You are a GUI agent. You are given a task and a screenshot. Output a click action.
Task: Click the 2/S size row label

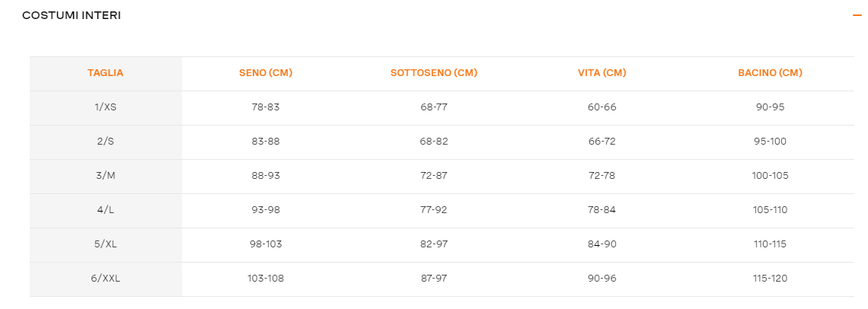click(105, 142)
